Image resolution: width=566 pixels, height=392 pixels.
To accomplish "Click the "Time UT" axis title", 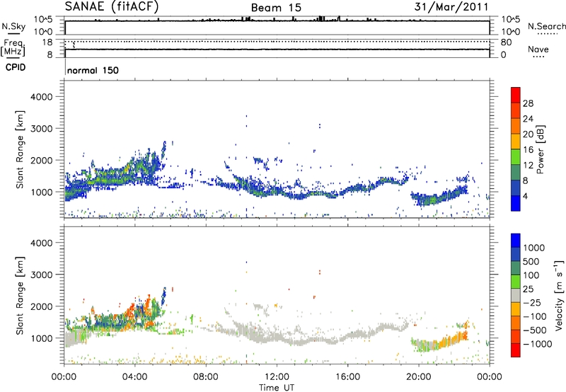I will point(277,388).
